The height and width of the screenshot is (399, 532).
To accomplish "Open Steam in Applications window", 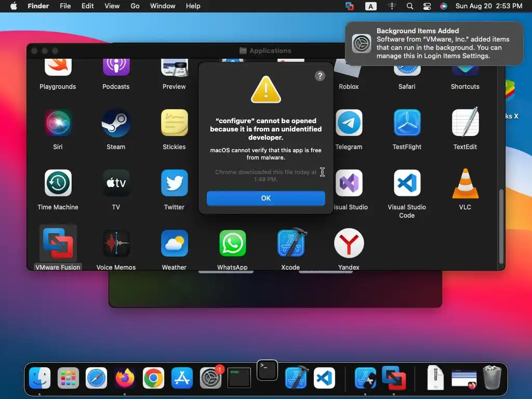I will click(x=116, y=123).
